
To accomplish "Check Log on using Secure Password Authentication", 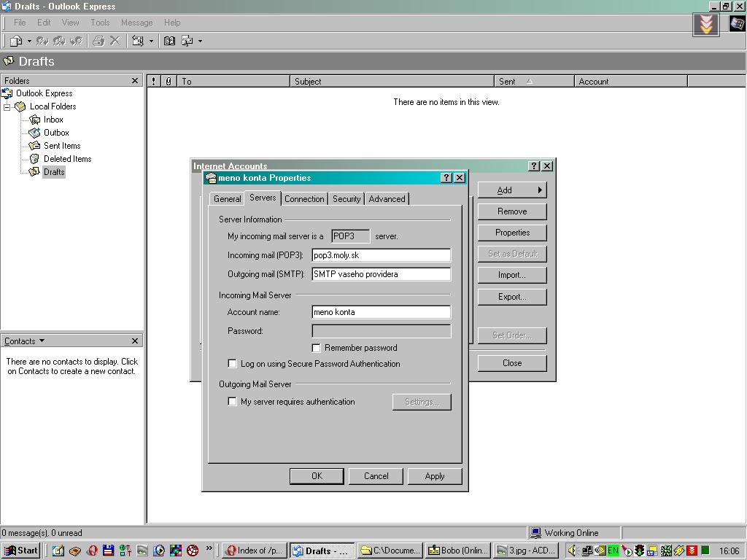I will click(x=233, y=364).
